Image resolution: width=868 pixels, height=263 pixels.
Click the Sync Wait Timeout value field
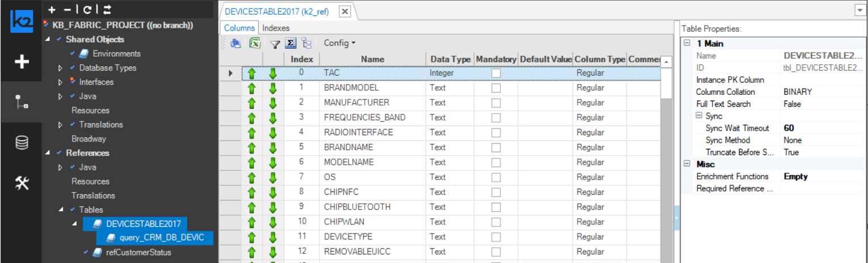[823, 128]
